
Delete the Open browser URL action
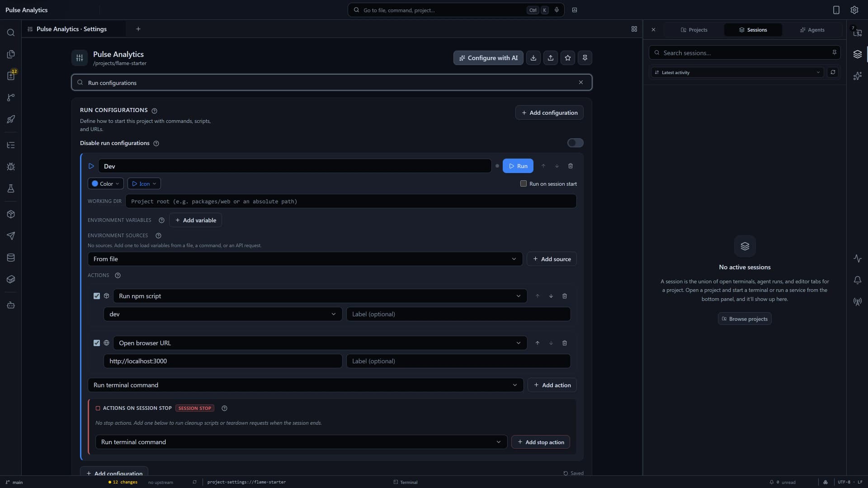(x=565, y=343)
